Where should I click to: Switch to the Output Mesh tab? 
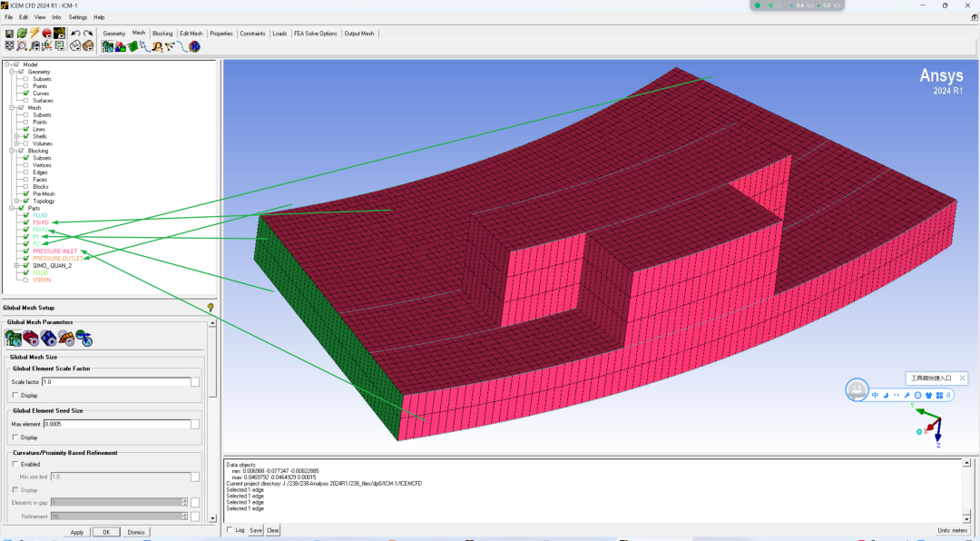pos(359,34)
